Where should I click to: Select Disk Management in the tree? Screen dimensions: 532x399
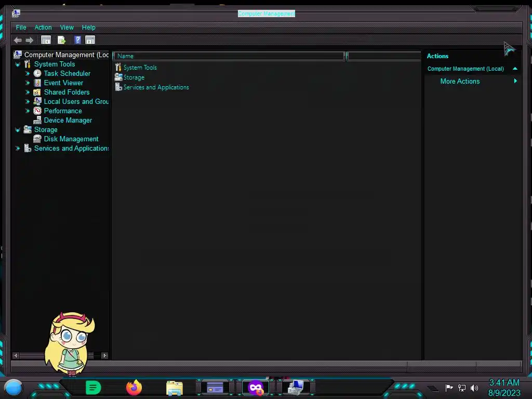[x=71, y=139]
